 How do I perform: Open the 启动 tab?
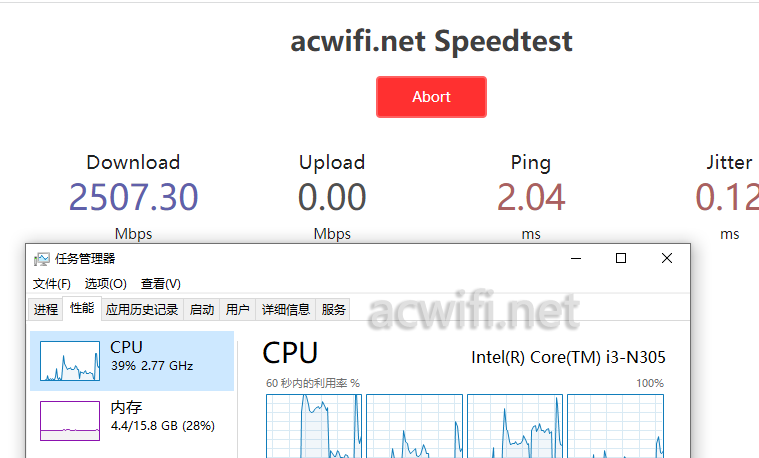[202, 309]
